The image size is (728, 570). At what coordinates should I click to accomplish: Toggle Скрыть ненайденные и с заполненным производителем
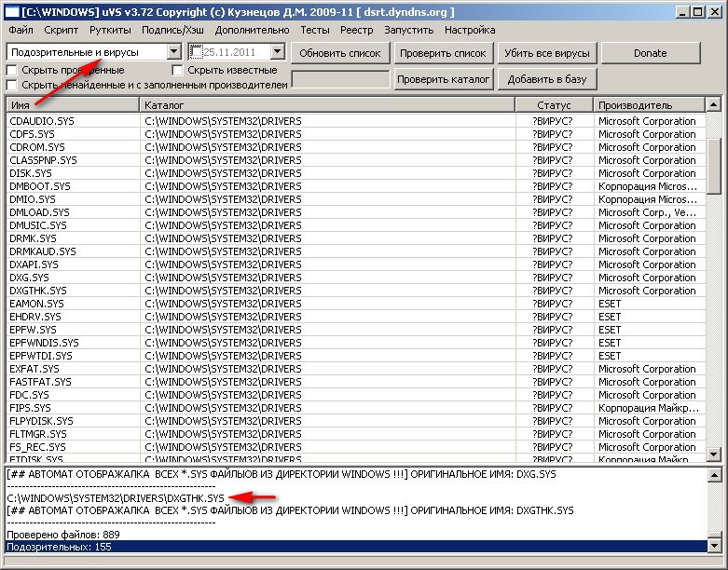pos(12,85)
